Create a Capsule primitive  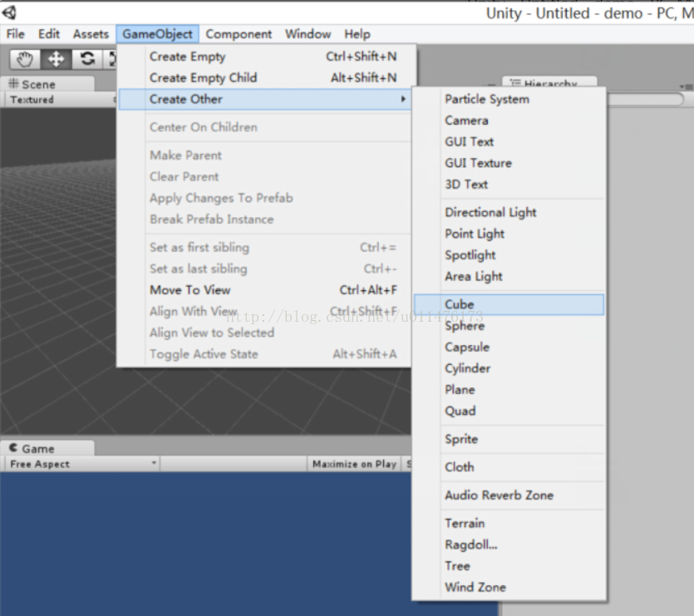point(509,347)
